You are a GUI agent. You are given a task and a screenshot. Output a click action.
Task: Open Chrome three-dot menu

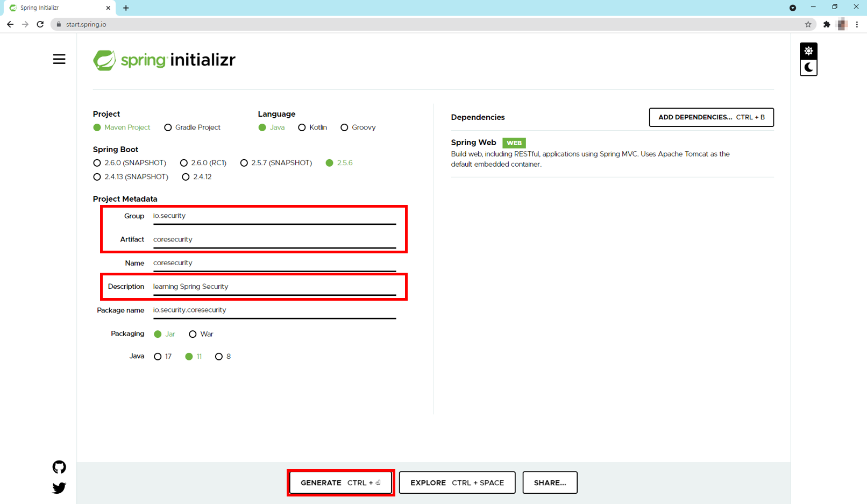(x=857, y=24)
